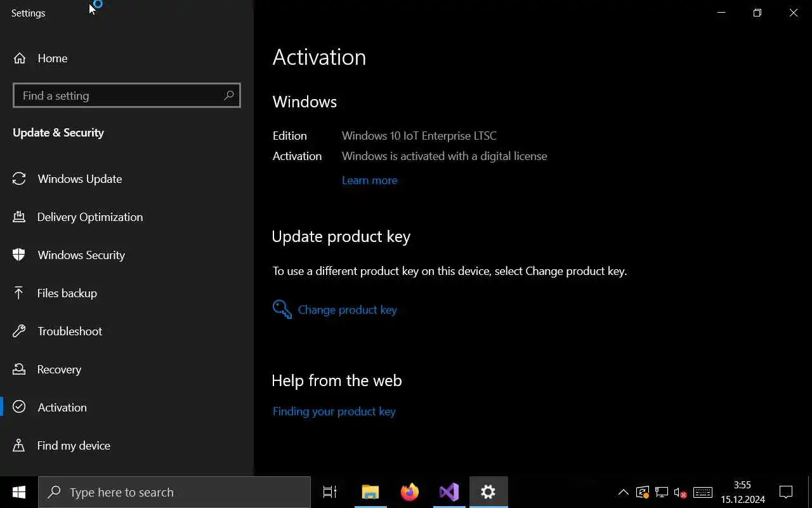This screenshot has width=812, height=508.
Task: Select the Activation sidebar label
Action: (62, 408)
